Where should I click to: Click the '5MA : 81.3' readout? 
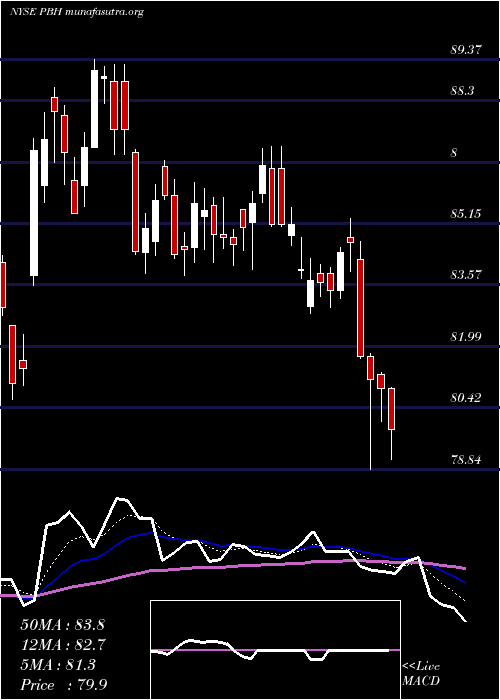coord(58,665)
